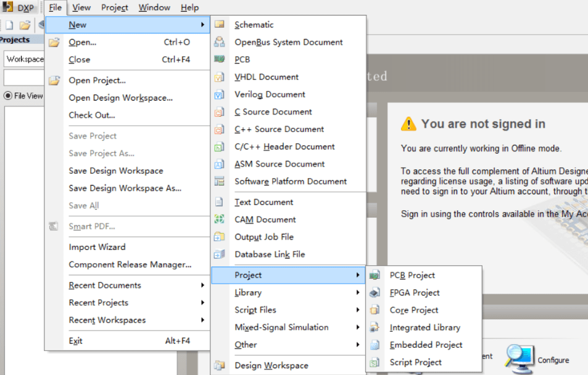Open the View menu
The height and width of the screenshot is (375, 588).
[81, 7]
